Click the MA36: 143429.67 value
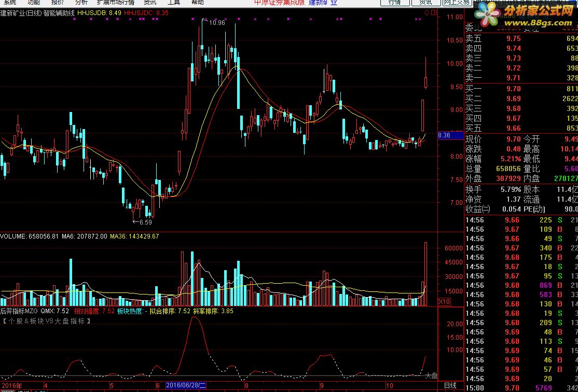Screen dimensions: 578x392 pos(134,236)
